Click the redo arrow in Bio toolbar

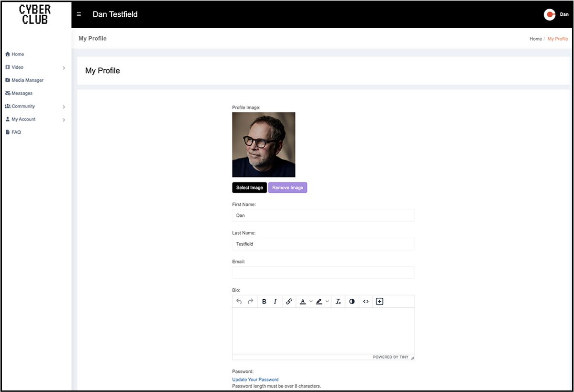tap(250, 302)
